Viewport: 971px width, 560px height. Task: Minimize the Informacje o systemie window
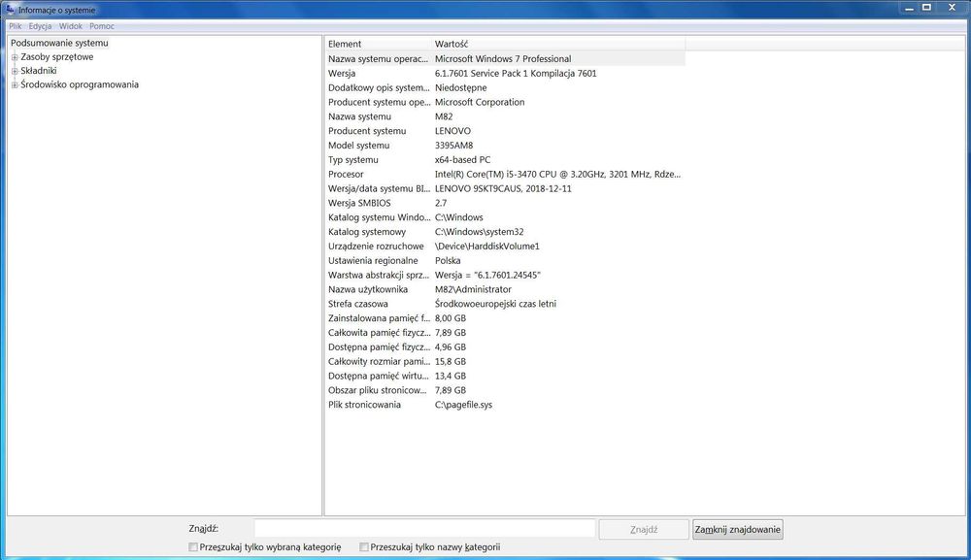(x=909, y=9)
